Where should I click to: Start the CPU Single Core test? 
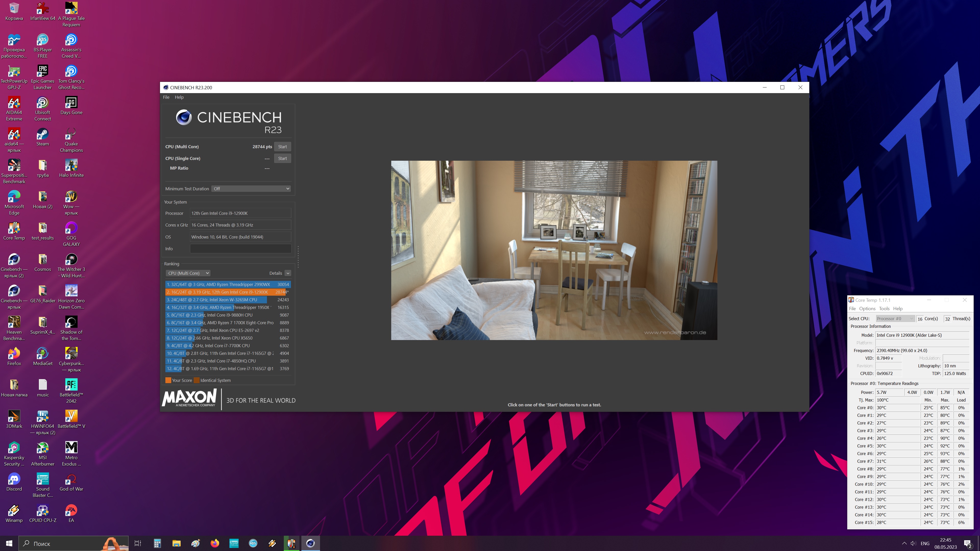[x=282, y=159]
